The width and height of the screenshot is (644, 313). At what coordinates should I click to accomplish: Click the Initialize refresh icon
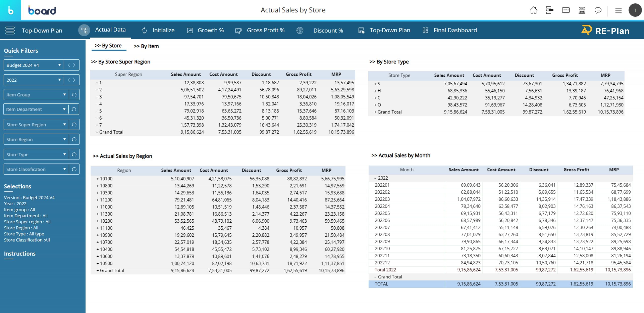[x=144, y=30]
